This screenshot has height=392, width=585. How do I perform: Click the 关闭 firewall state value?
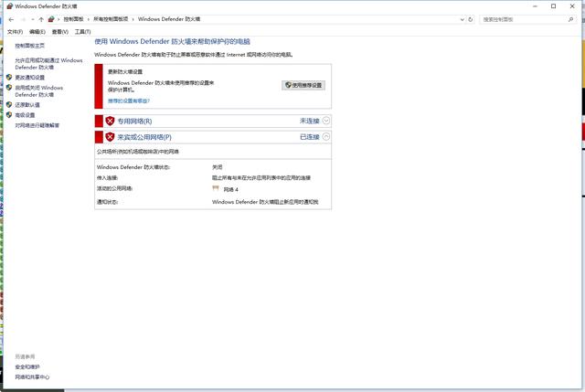click(218, 167)
